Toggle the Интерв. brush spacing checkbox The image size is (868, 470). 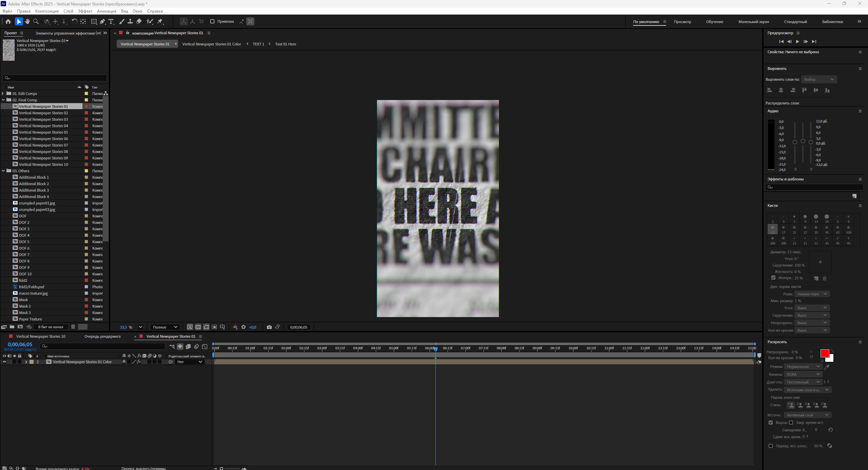click(773, 278)
